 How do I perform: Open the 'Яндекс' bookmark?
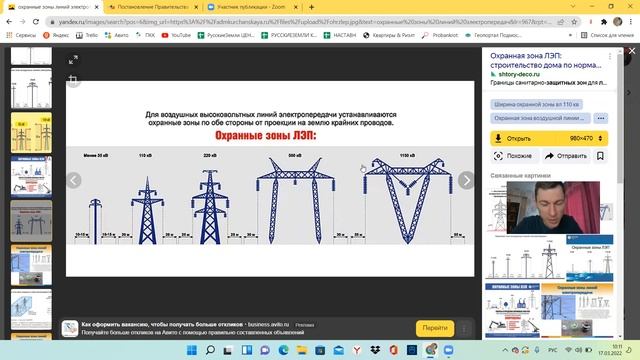click(56, 35)
